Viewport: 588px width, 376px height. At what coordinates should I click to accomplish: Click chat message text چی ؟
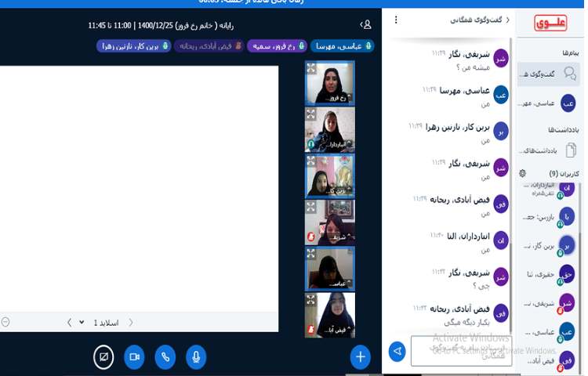481,286
